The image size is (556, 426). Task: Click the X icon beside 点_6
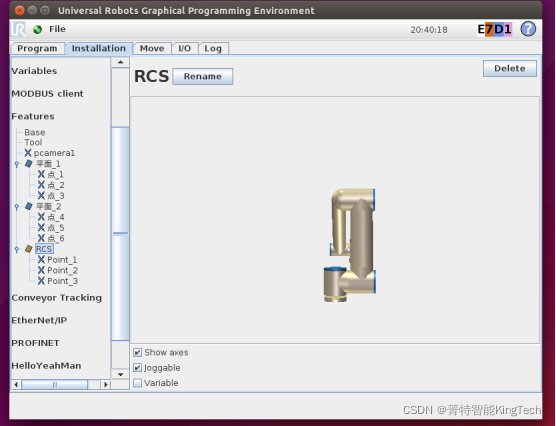(x=41, y=238)
